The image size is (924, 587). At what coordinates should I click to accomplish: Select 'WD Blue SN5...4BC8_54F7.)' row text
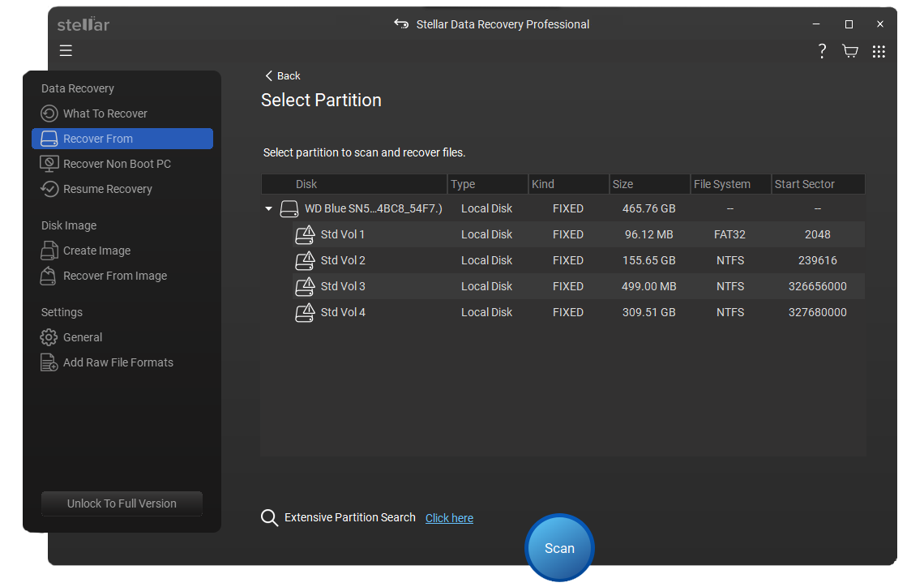(x=374, y=208)
